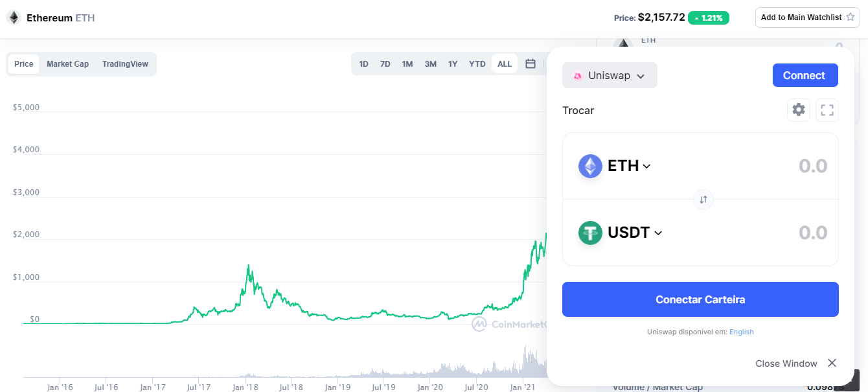The height and width of the screenshot is (392, 868).
Task: Click the star icon on watchlist button
Action: pyautogui.click(x=850, y=17)
